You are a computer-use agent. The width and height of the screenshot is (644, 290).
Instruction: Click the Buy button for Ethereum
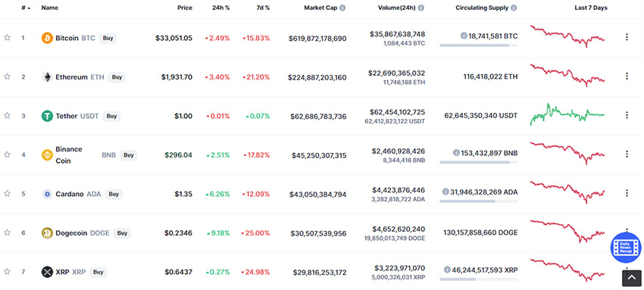pyautogui.click(x=117, y=77)
